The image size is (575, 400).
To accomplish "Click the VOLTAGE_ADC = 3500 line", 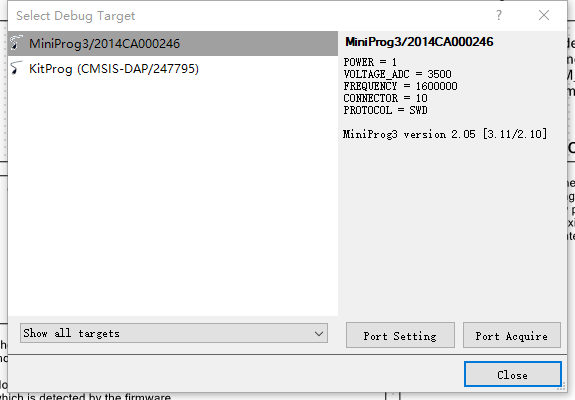I will click(x=398, y=74).
